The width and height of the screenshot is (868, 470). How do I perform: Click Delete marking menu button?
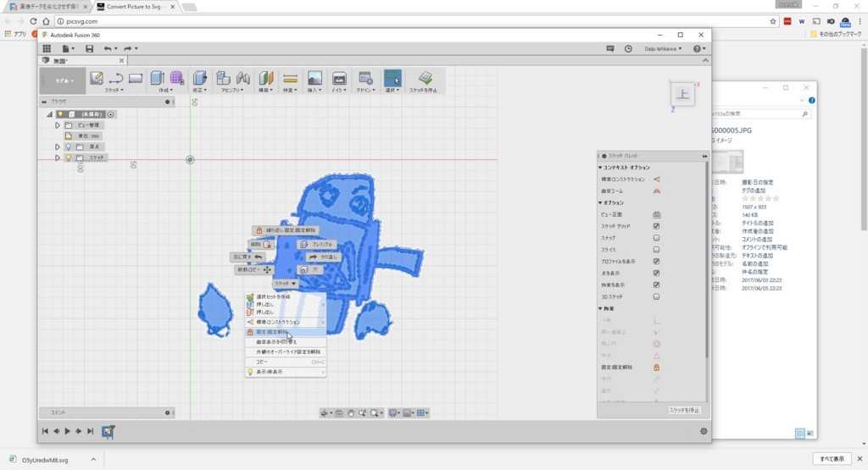pyautogui.click(x=261, y=245)
